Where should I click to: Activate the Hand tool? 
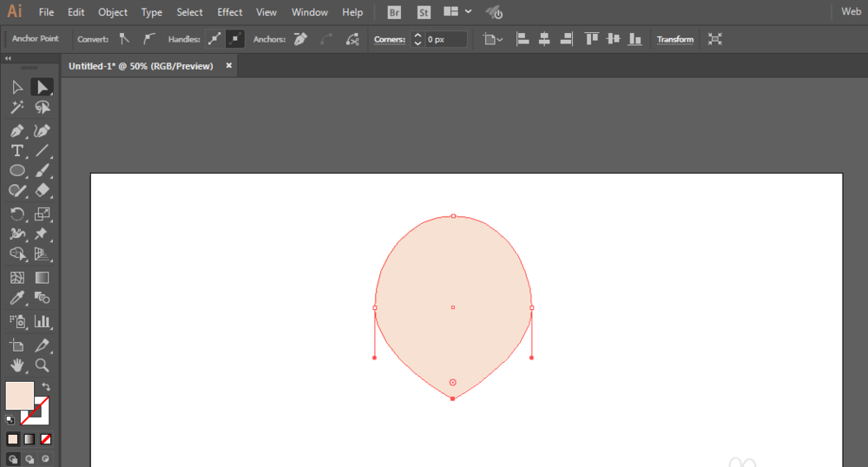pos(17,365)
